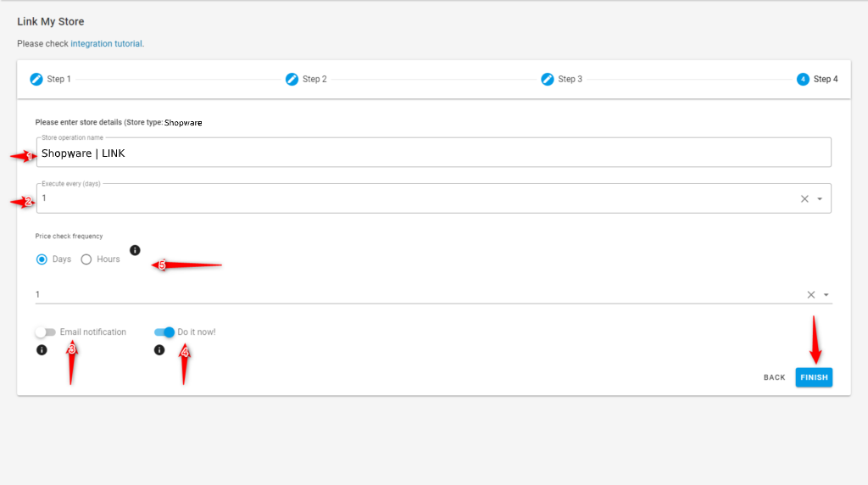This screenshot has width=868, height=485.
Task: Clear the price check frequency value
Action: (x=811, y=295)
